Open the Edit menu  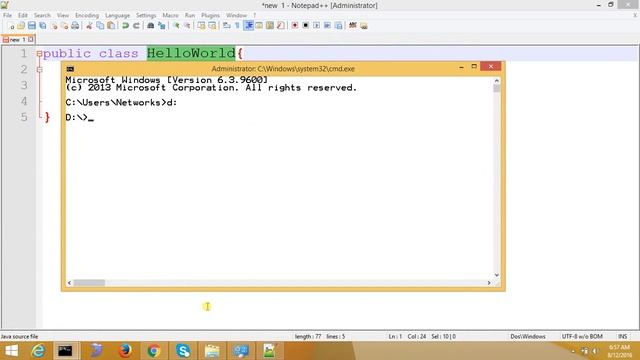coord(22,15)
